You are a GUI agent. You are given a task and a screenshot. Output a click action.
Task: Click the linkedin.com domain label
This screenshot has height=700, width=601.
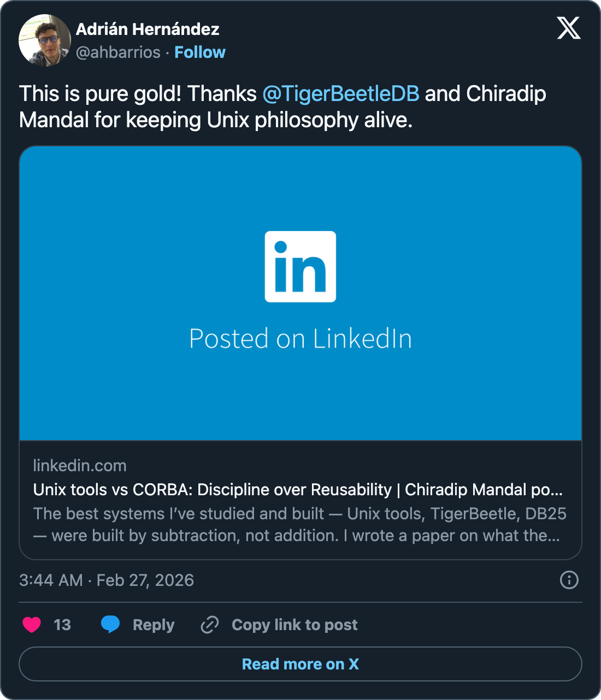point(80,466)
